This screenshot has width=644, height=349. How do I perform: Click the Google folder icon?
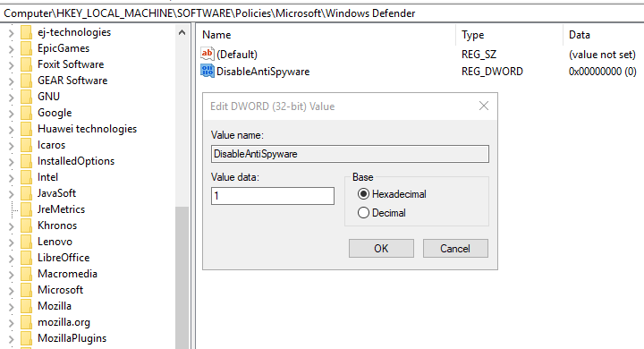pyautogui.click(x=26, y=113)
